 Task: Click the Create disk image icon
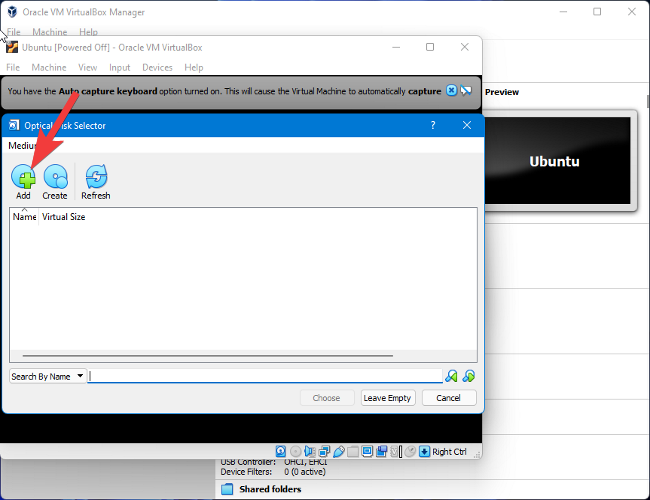pyautogui.click(x=55, y=177)
